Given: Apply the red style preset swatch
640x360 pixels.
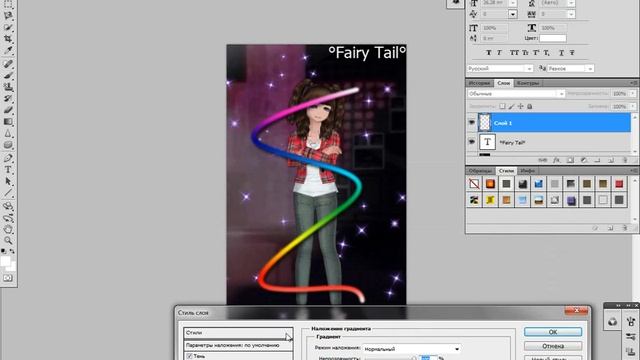Looking at the screenshot, I should coord(619,184).
